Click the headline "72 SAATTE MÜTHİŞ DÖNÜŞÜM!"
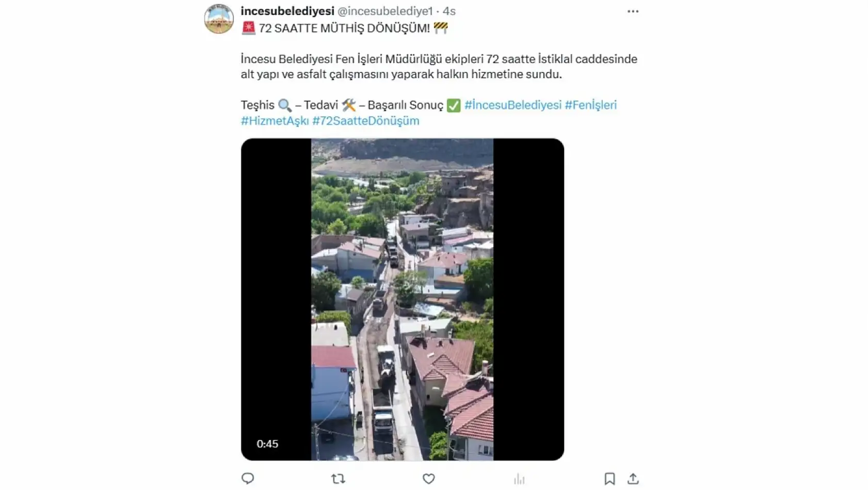 [x=344, y=28]
